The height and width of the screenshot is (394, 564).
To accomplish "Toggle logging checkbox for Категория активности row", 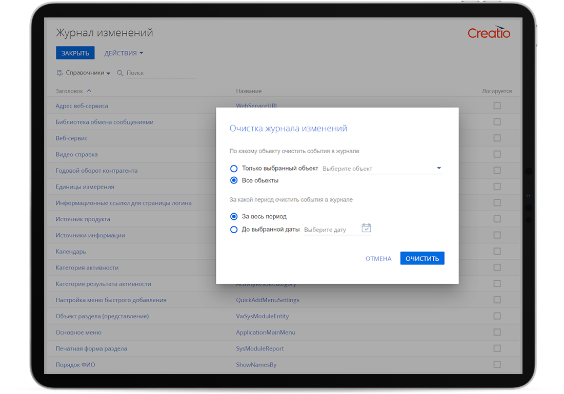I will click(x=497, y=267).
